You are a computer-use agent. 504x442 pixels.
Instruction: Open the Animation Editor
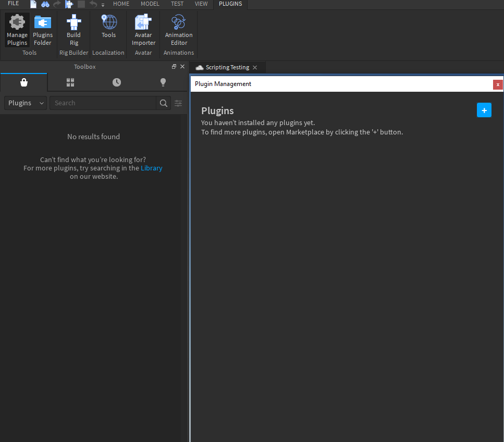pyautogui.click(x=179, y=30)
